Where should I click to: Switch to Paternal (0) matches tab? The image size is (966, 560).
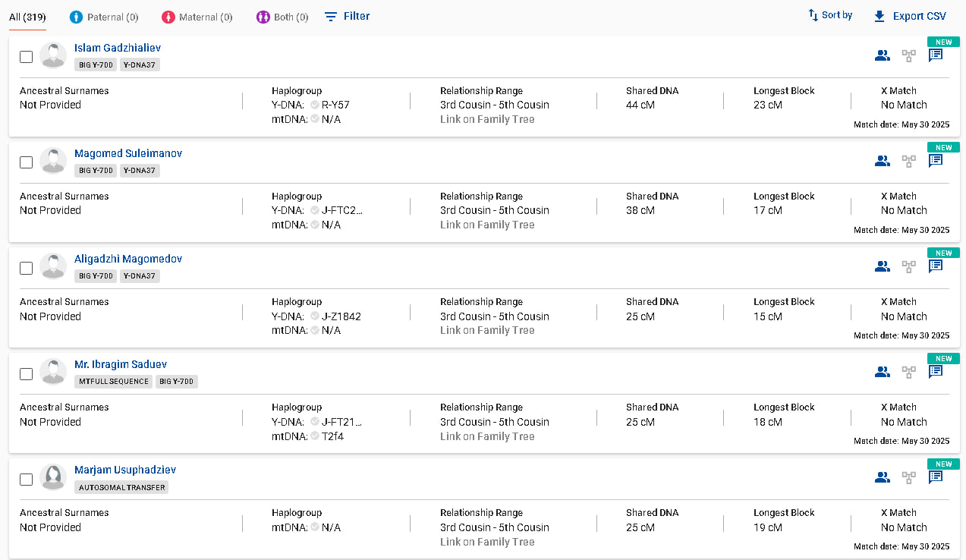pos(104,17)
